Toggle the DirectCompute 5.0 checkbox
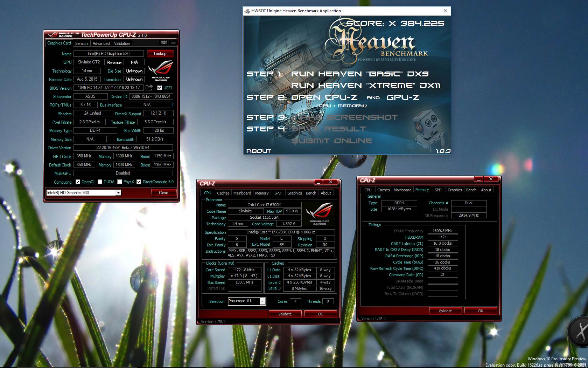The height and width of the screenshot is (368, 588). (139, 182)
